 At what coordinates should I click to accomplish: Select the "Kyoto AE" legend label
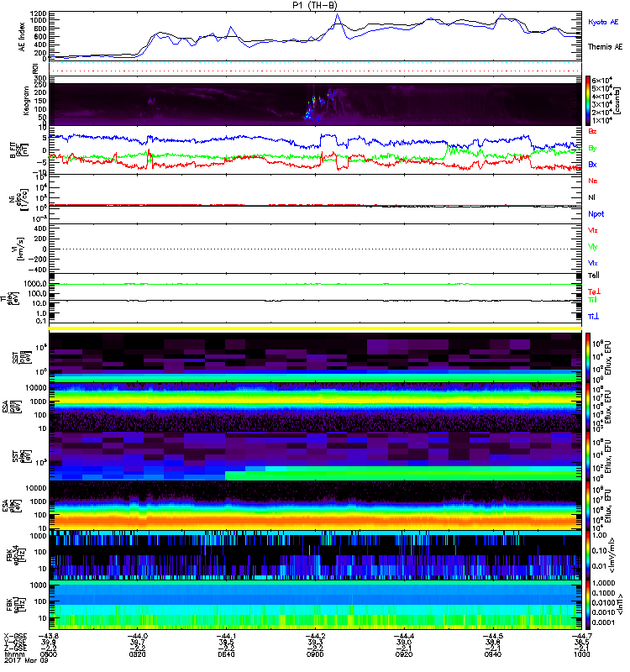[x=603, y=22]
